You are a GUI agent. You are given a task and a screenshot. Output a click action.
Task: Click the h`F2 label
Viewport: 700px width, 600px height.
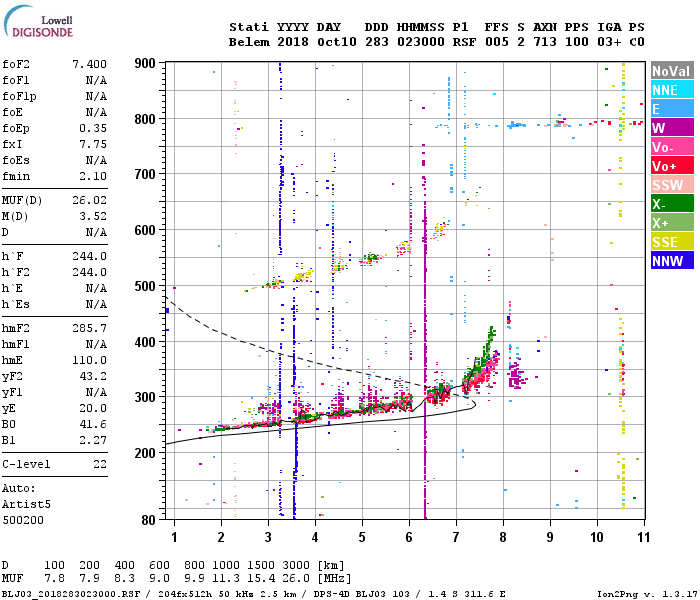click(16, 272)
